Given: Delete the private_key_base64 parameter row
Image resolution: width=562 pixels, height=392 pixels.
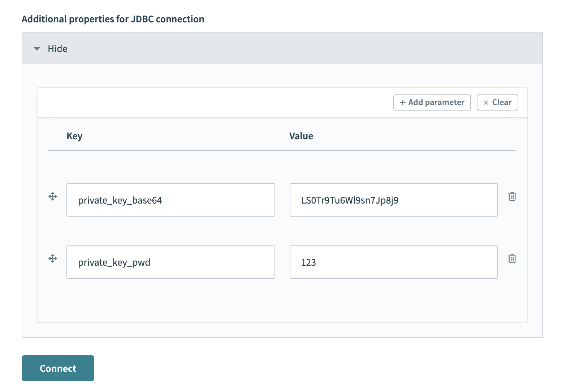Looking at the screenshot, I should pyautogui.click(x=512, y=196).
